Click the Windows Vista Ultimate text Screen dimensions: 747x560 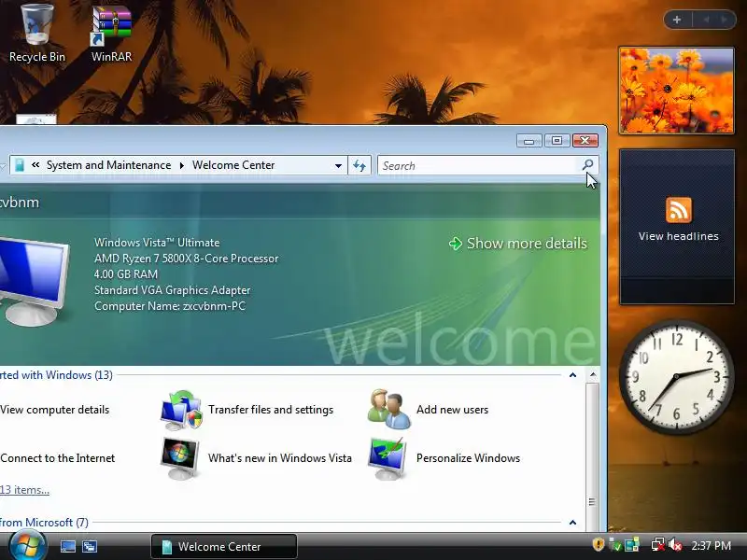[157, 243]
